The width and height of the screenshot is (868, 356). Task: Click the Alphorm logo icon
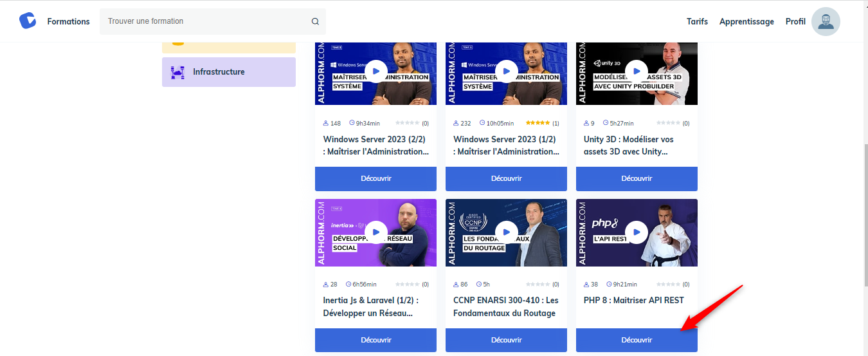point(28,21)
